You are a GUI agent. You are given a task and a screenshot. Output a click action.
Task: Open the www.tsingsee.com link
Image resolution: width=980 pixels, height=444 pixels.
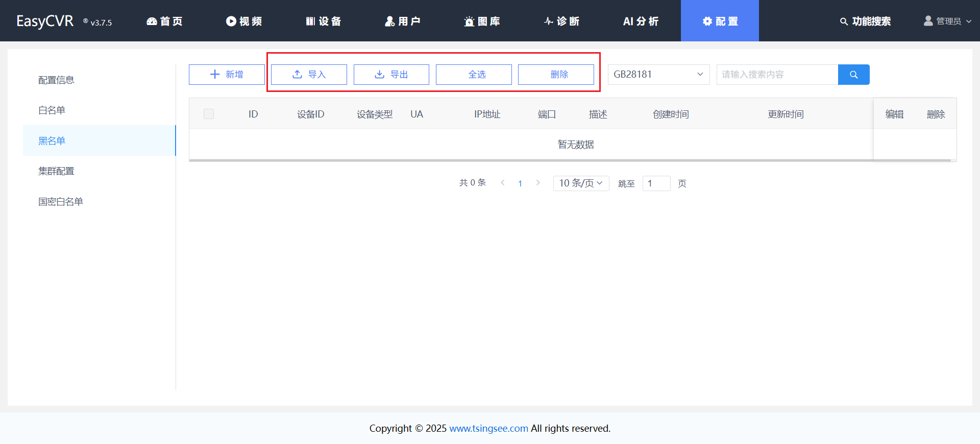(x=488, y=428)
